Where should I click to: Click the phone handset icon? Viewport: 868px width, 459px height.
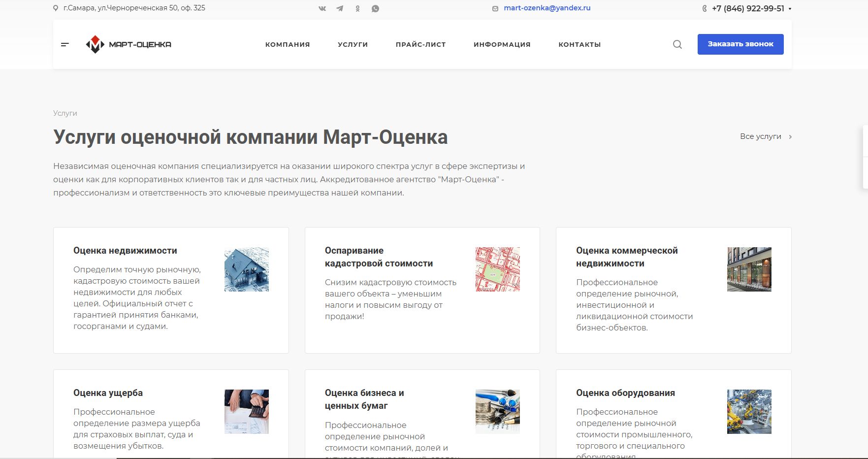tap(705, 8)
